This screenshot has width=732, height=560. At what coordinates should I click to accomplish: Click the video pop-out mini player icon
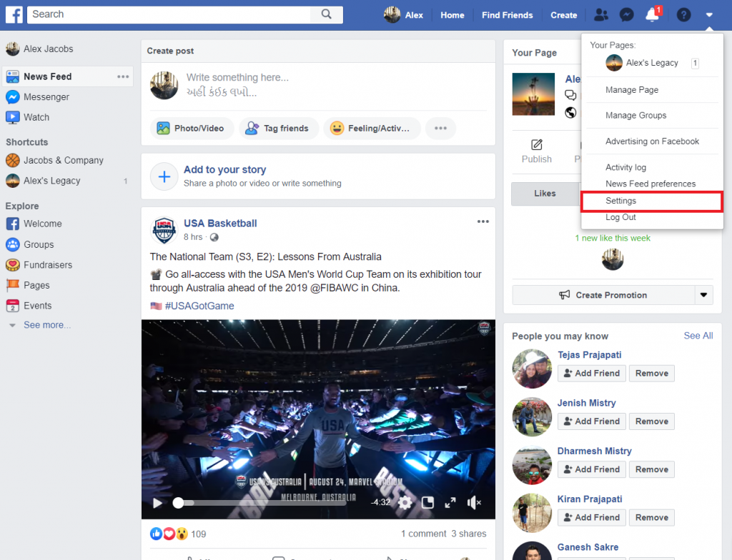(x=427, y=502)
